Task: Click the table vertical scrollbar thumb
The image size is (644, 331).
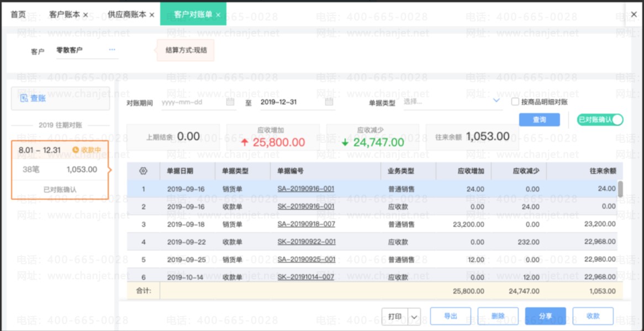Action: coord(621,189)
